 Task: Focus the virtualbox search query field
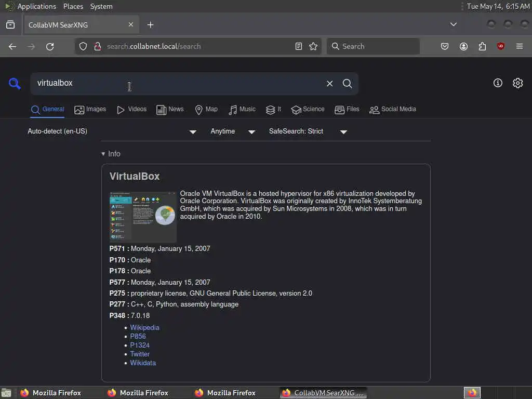tap(177, 84)
